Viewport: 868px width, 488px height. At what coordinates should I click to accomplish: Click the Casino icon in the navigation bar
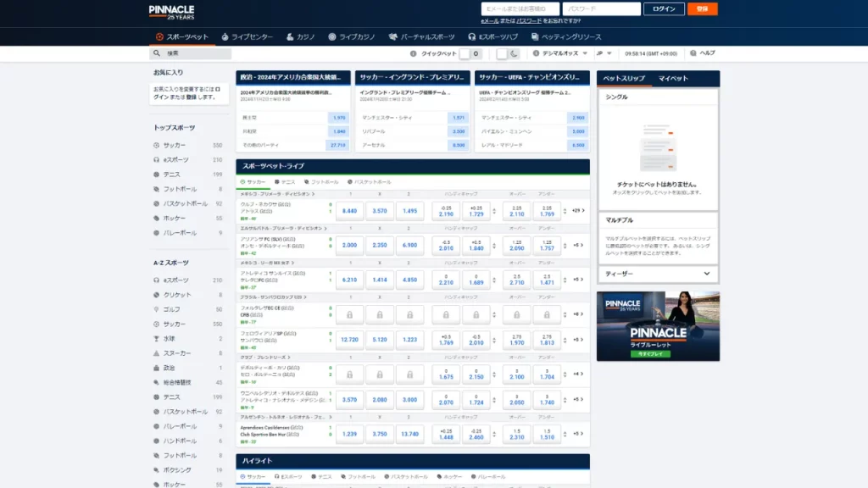click(289, 37)
